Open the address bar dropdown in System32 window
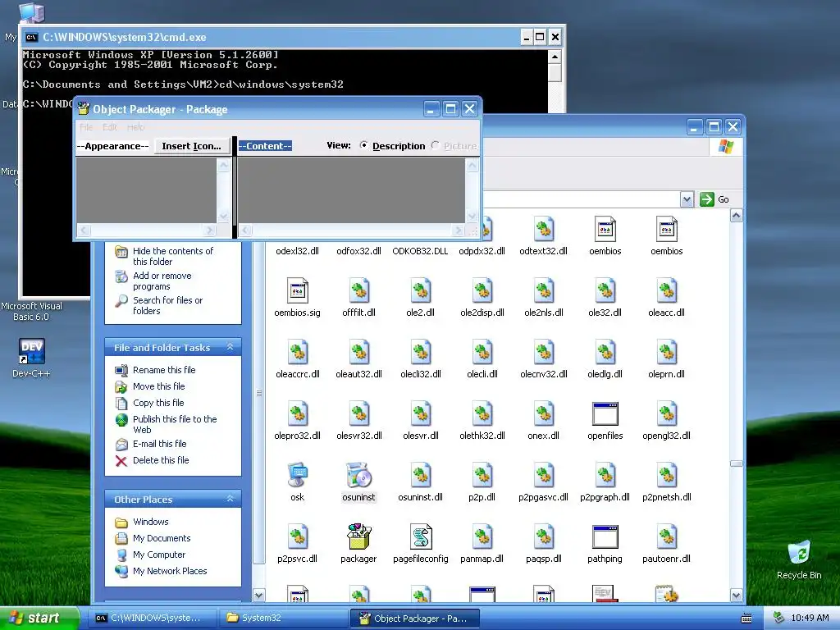This screenshot has width=840, height=630. 687,200
